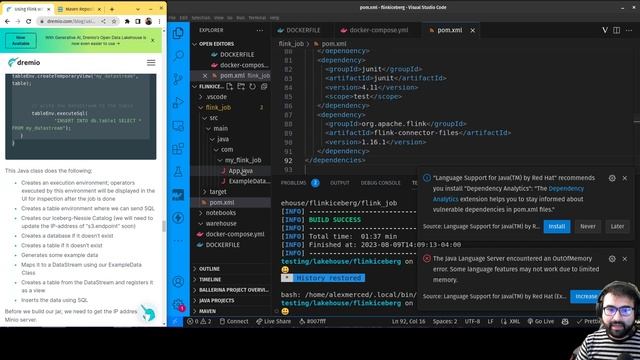This screenshot has width=640, height=360.
Task: Expand the Maven section
Action: (x=207, y=311)
